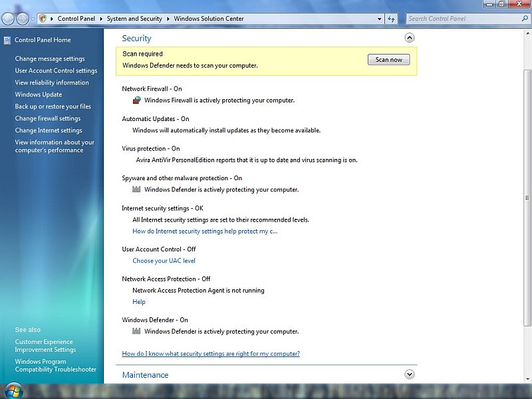The image size is (532, 399).
Task: Open Change firewall settings
Action: (48, 118)
